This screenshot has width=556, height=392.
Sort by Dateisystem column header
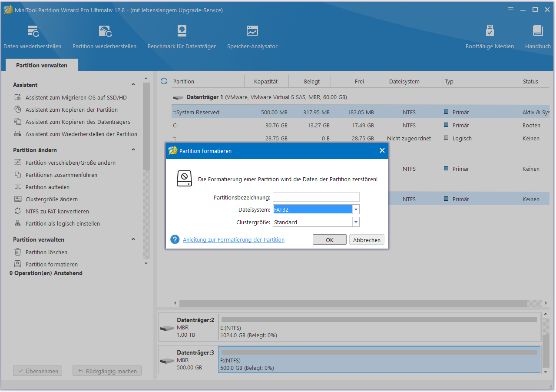tap(404, 81)
